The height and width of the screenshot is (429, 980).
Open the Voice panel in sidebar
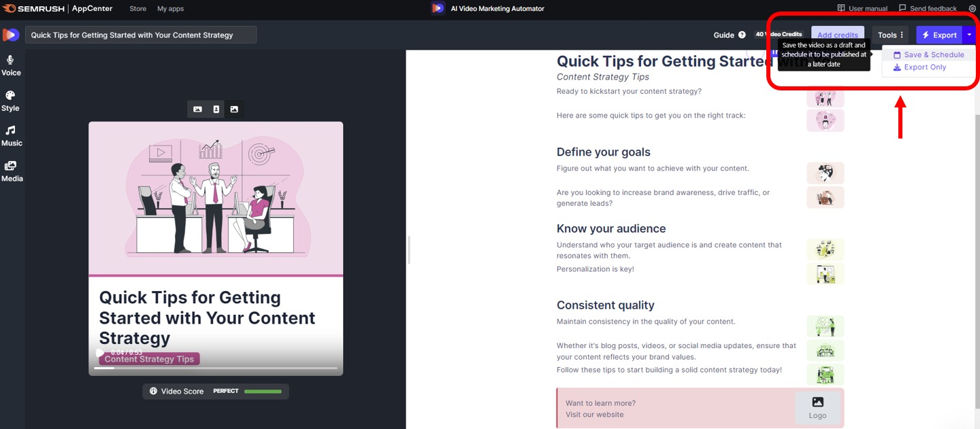[x=11, y=65]
